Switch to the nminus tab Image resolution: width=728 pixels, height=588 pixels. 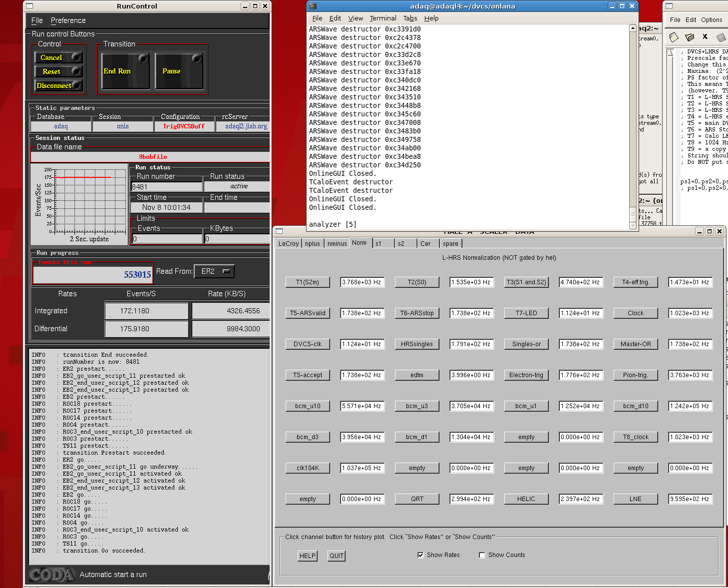pyautogui.click(x=337, y=244)
